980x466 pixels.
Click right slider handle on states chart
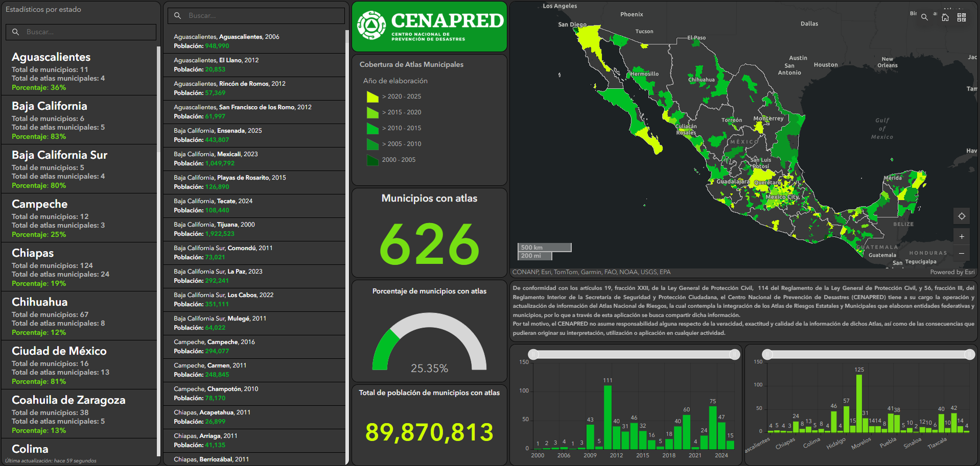pos(969,354)
